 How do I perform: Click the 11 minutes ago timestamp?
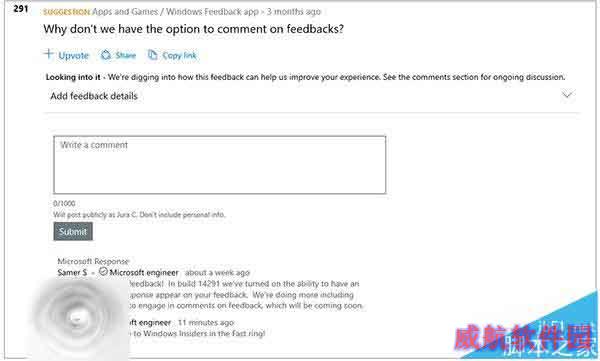(205, 322)
